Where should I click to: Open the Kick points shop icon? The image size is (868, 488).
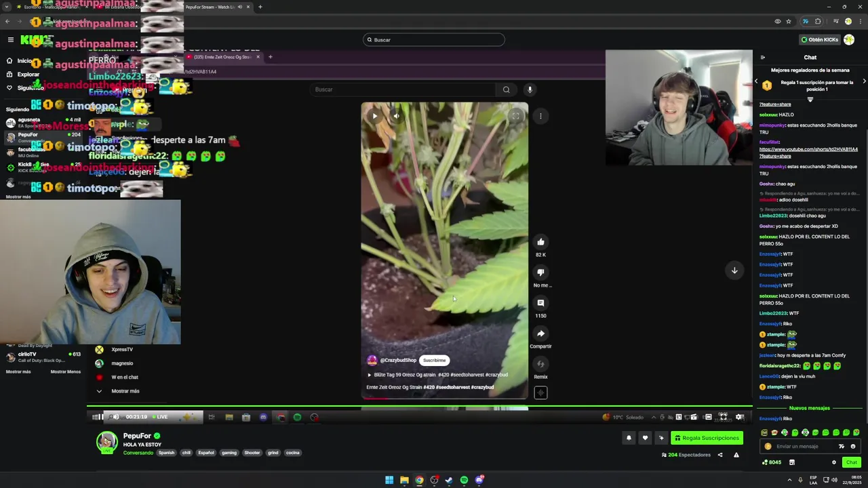click(791, 462)
